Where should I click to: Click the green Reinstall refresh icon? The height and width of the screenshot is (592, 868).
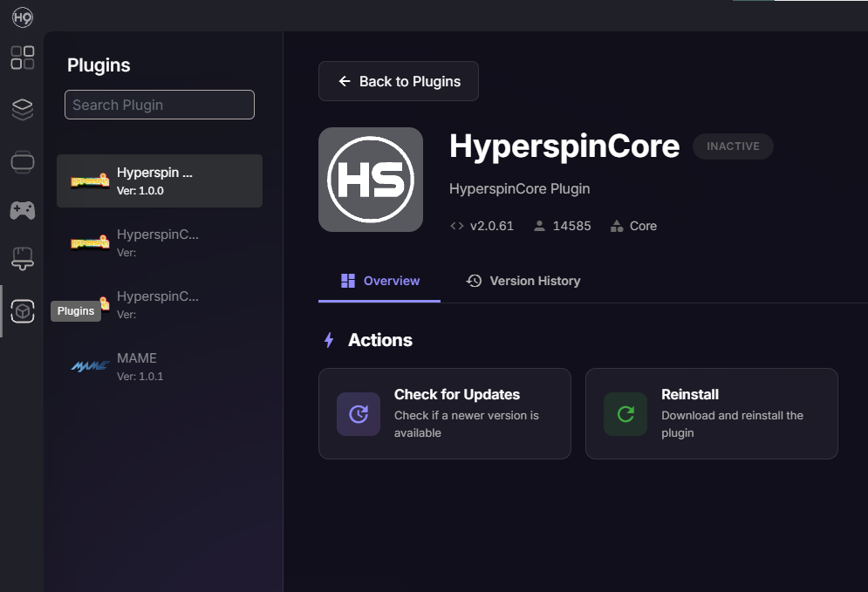[x=625, y=414]
